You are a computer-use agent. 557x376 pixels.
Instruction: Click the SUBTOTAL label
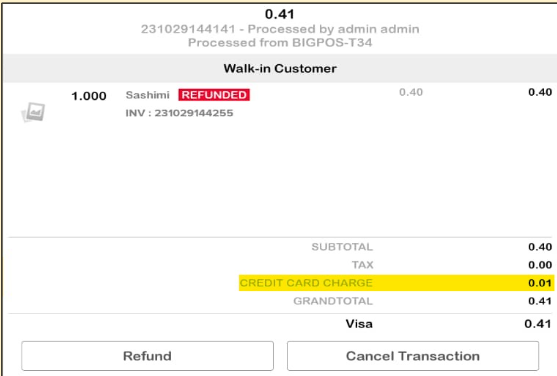click(342, 247)
